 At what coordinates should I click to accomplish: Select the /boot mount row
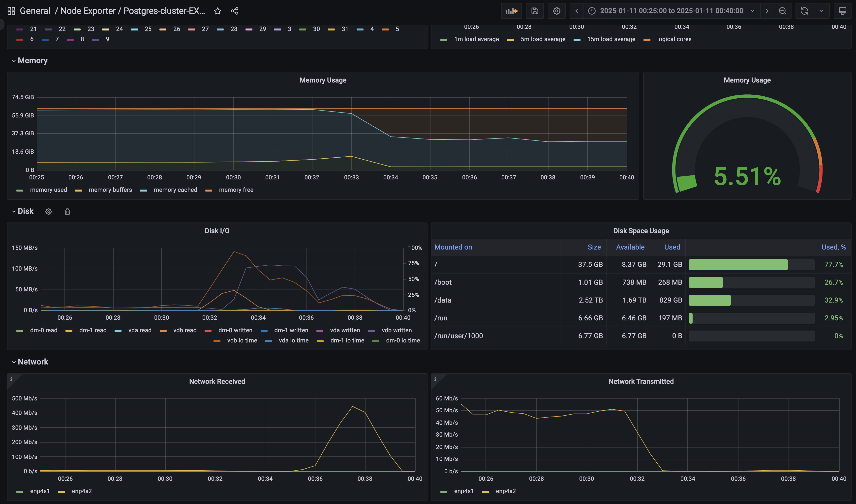[641, 282]
